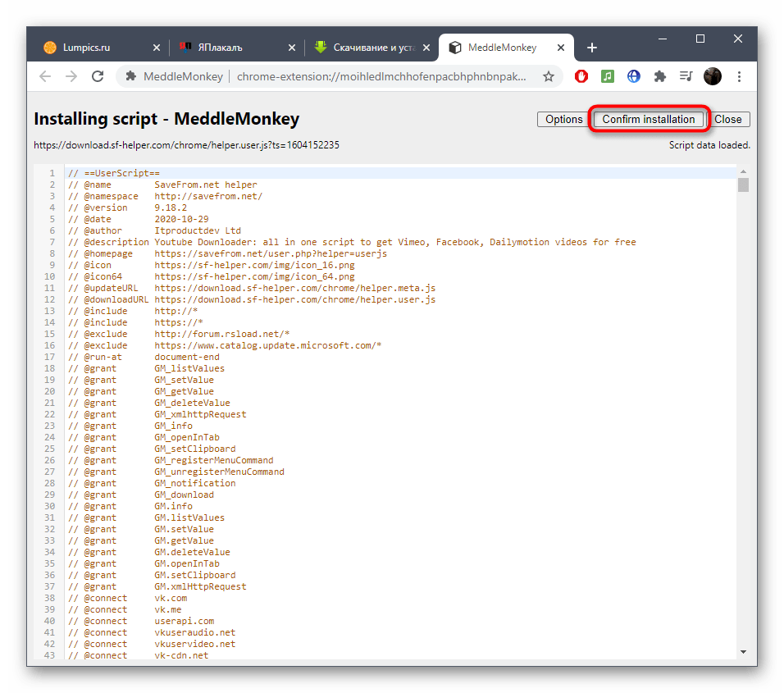784x693 pixels.
Task: Click 'http://forum.rsload.net/*' exclude line
Action: (222, 334)
